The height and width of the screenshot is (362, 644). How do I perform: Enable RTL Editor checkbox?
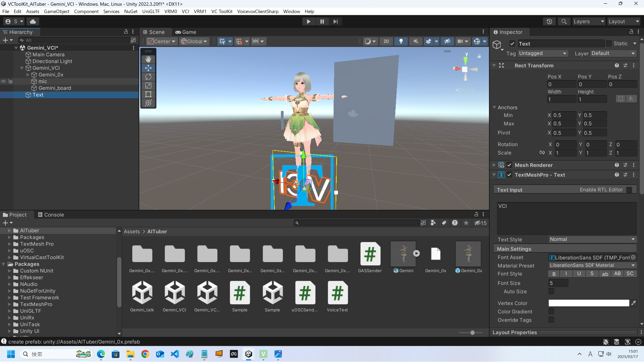tap(629, 190)
